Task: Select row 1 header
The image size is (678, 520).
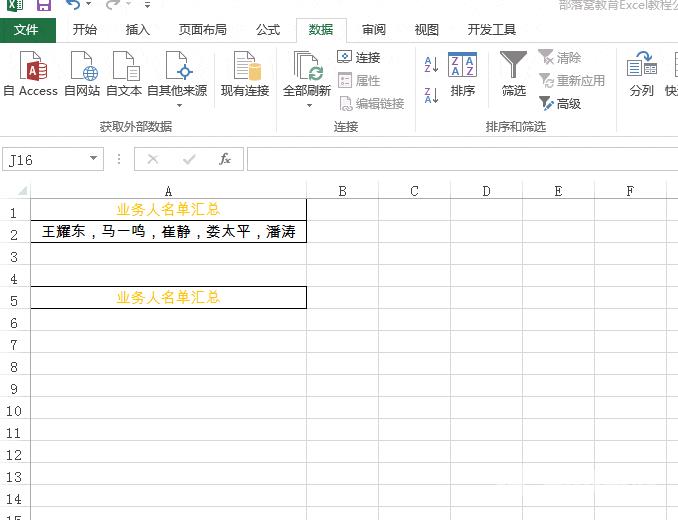Action: click(x=15, y=210)
